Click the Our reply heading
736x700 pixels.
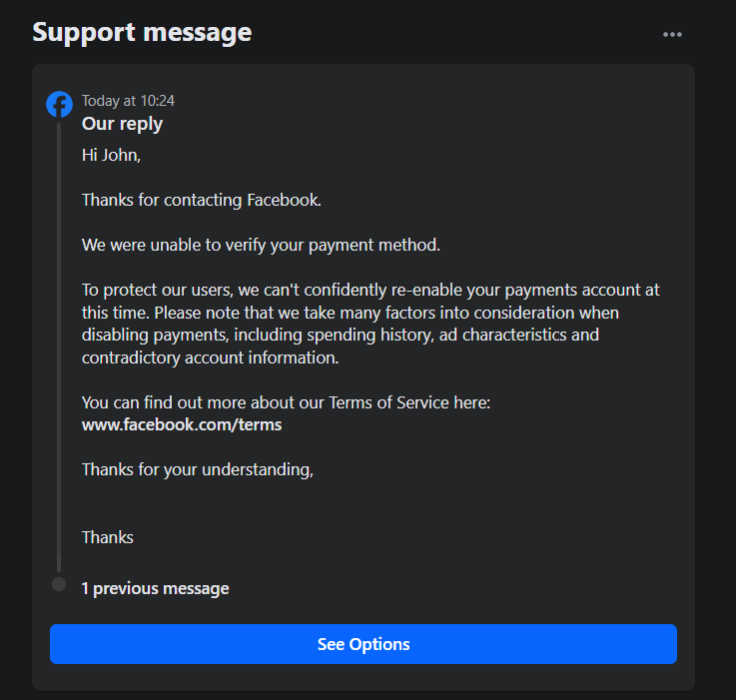[122, 124]
